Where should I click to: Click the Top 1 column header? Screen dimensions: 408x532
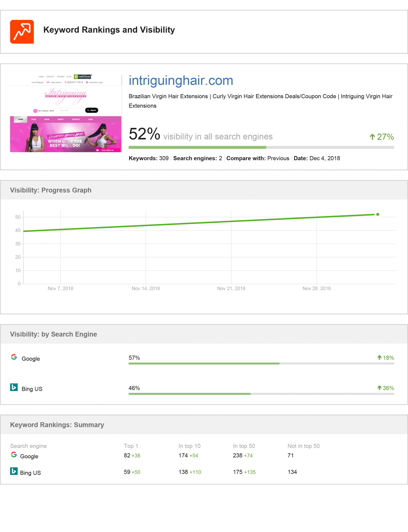[x=131, y=446]
